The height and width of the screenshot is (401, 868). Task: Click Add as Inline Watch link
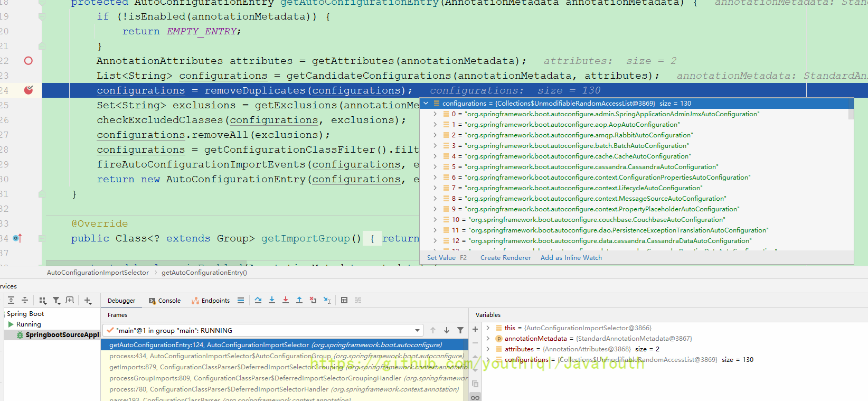coord(571,258)
